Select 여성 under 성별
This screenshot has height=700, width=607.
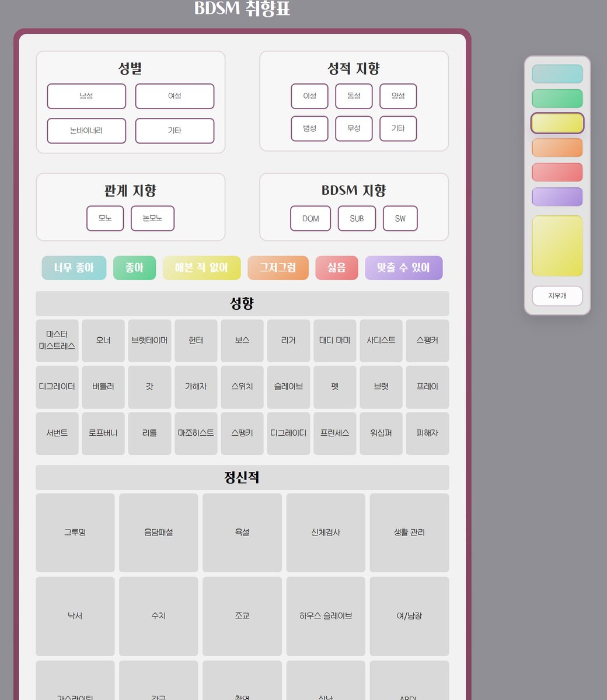[175, 96]
